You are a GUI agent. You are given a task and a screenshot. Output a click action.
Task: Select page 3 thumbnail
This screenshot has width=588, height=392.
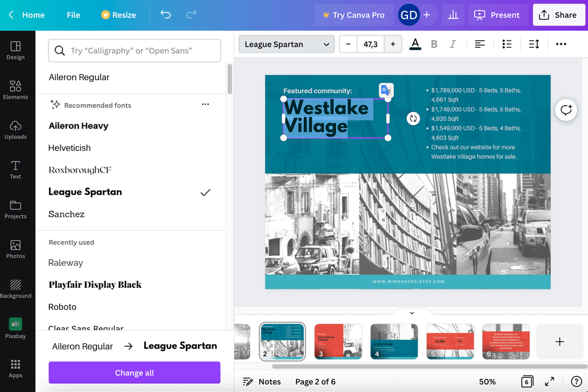click(338, 342)
